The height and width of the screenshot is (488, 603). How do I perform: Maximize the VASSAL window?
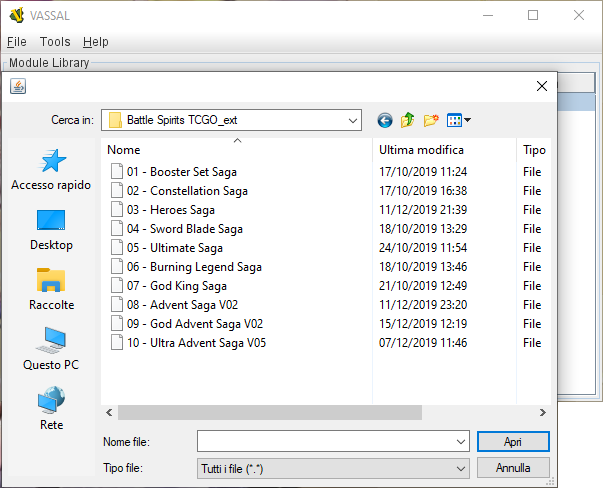(533, 15)
